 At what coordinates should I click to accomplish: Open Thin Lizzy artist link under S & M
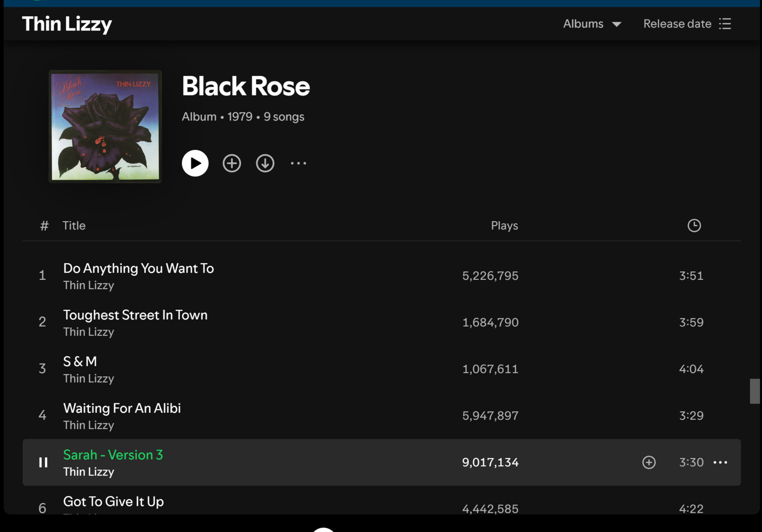coord(89,378)
